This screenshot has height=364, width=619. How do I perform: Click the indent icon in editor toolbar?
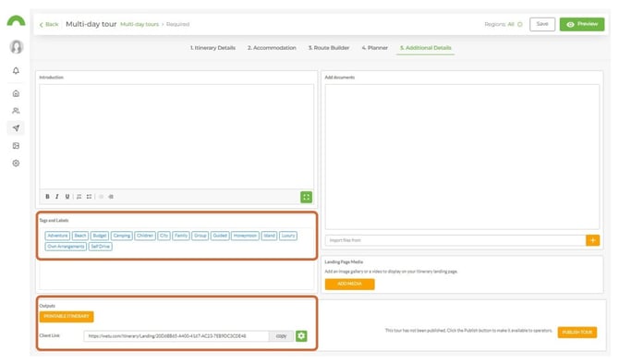pyautogui.click(x=111, y=197)
